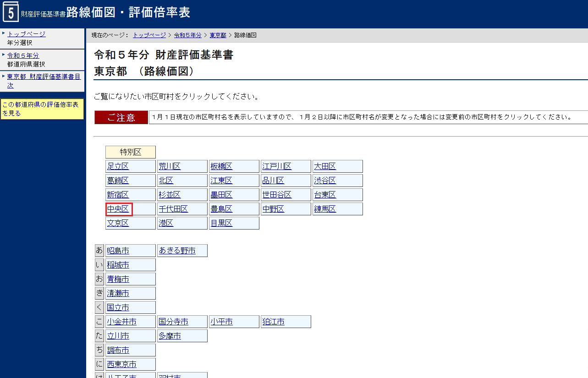The image size is (588, 378).
Task: Select 豊島区 ward link
Action: point(221,209)
